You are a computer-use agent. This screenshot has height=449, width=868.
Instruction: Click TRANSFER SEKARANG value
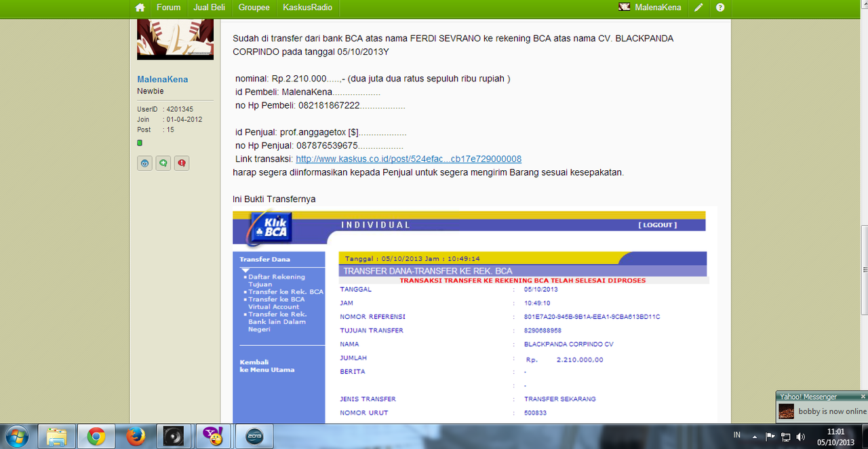click(560, 399)
